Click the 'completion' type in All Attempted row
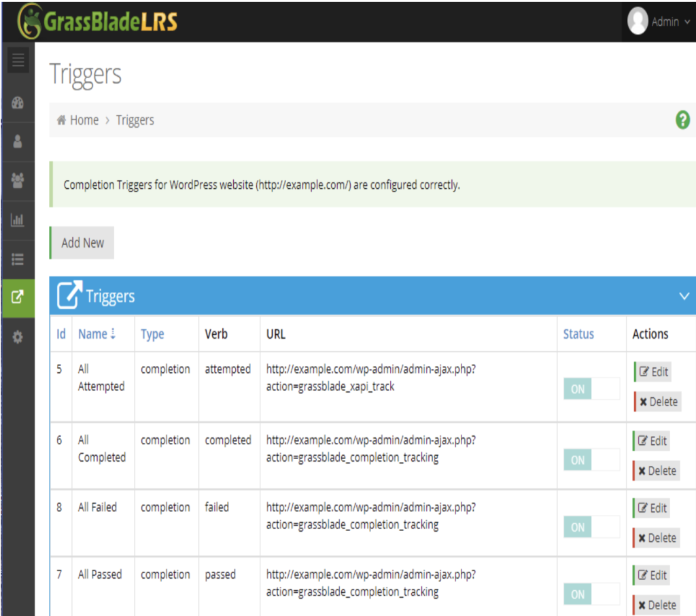 (x=165, y=369)
